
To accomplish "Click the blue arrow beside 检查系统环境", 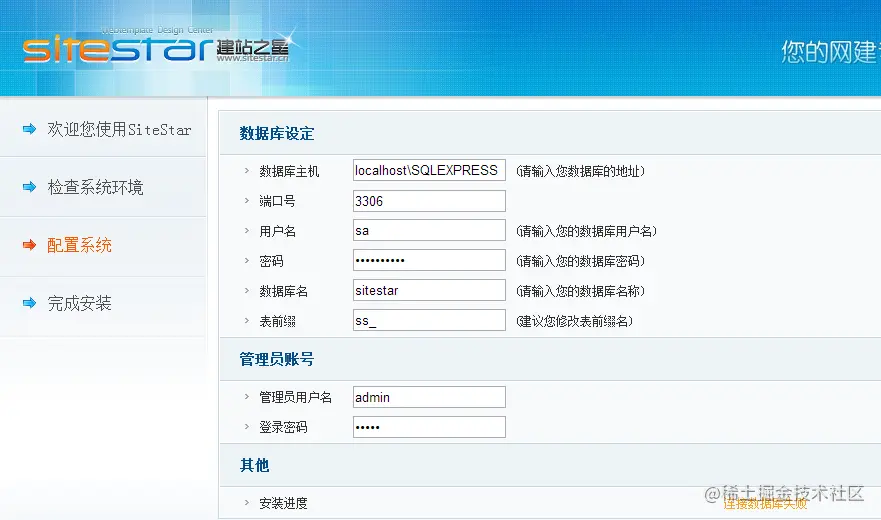I will [x=29, y=187].
